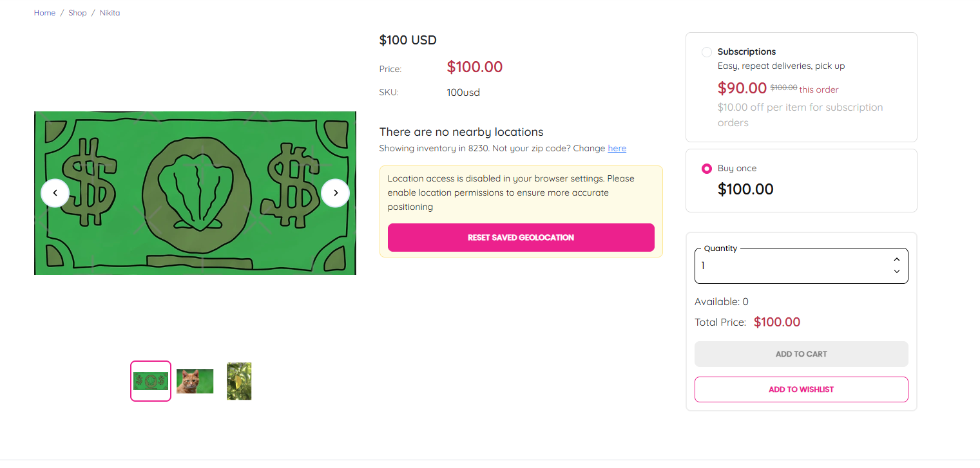Screen dimensions: 980x468
Task: Focus the Quantity input field
Action: point(789,266)
